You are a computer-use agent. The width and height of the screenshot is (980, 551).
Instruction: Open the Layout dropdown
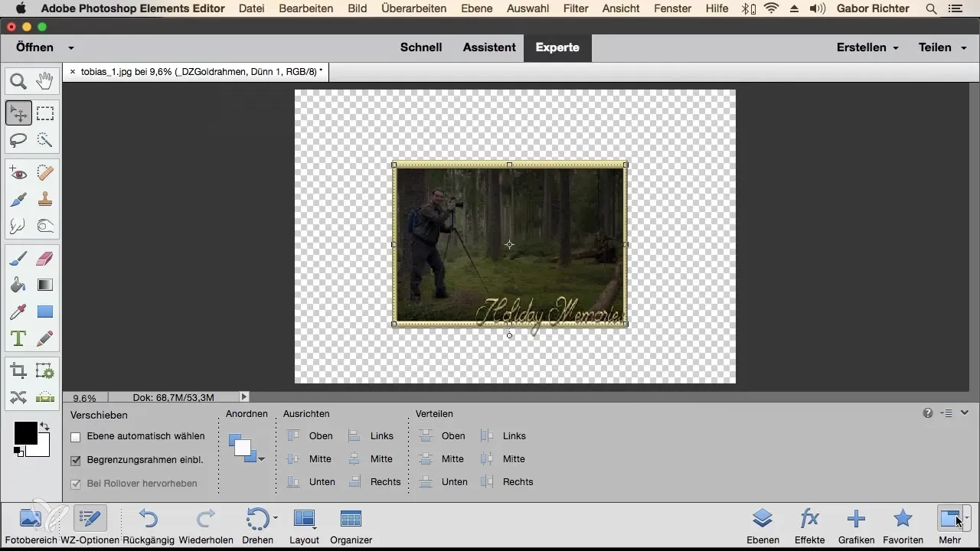point(305,525)
